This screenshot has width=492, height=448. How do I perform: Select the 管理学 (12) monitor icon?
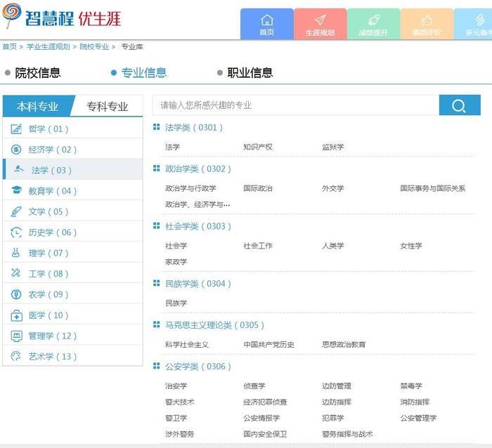[16, 336]
